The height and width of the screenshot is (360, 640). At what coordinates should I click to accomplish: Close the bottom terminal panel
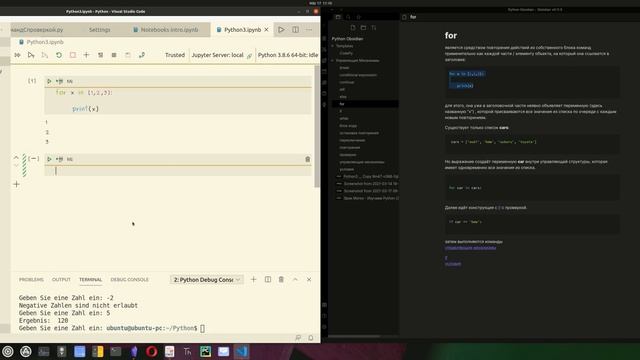pos(309,280)
